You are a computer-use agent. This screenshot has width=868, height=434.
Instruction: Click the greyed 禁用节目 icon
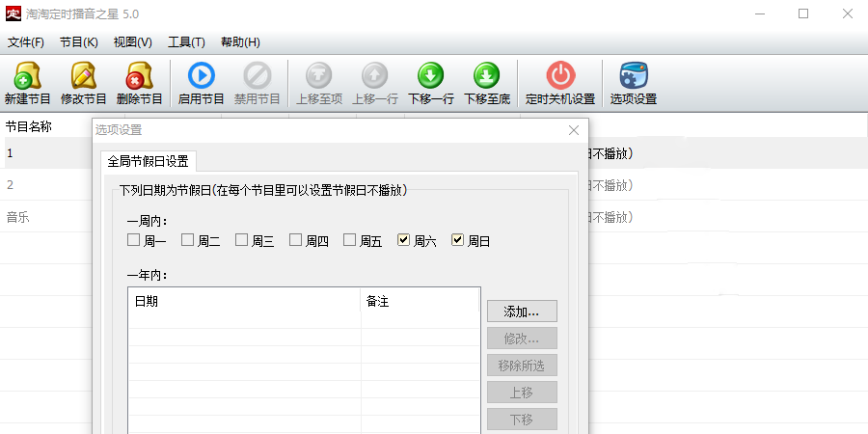click(x=257, y=75)
